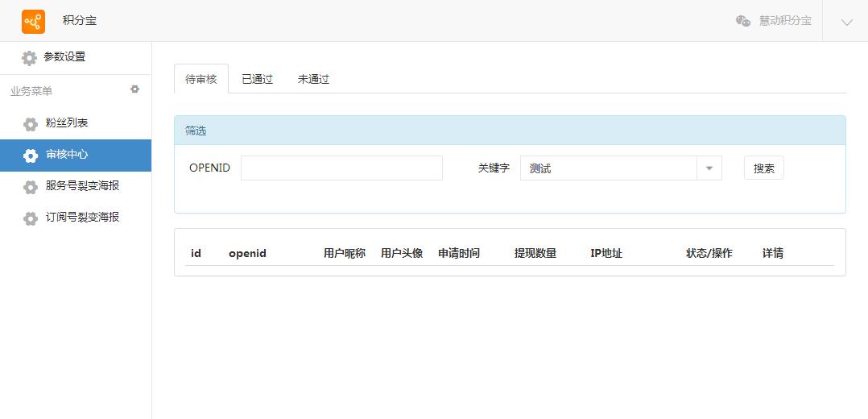Image resolution: width=868 pixels, height=419 pixels.
Task: Switch to the 未通过 tab
Action: (313, 79)
